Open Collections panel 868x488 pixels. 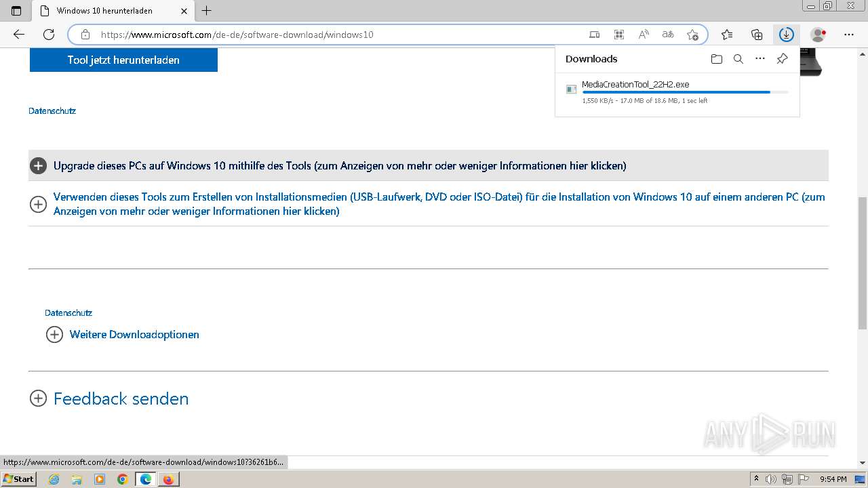click(x=757, y=35)
